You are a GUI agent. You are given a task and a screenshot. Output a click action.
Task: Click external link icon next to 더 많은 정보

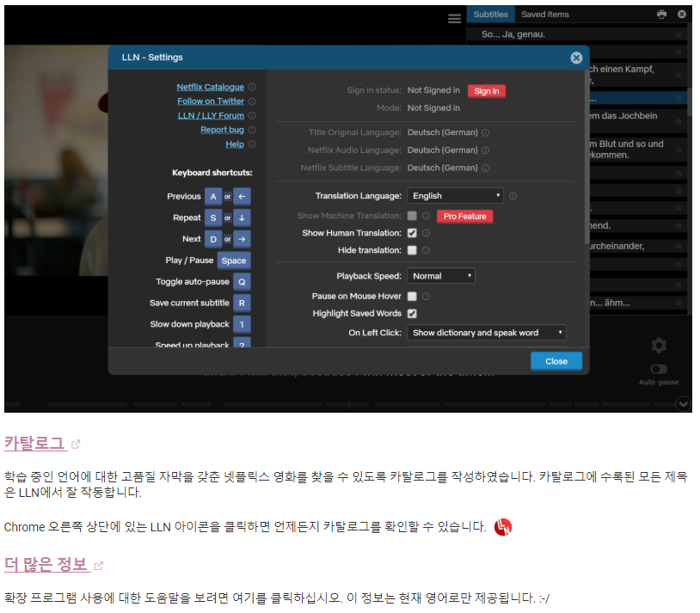tap(99, 566)
